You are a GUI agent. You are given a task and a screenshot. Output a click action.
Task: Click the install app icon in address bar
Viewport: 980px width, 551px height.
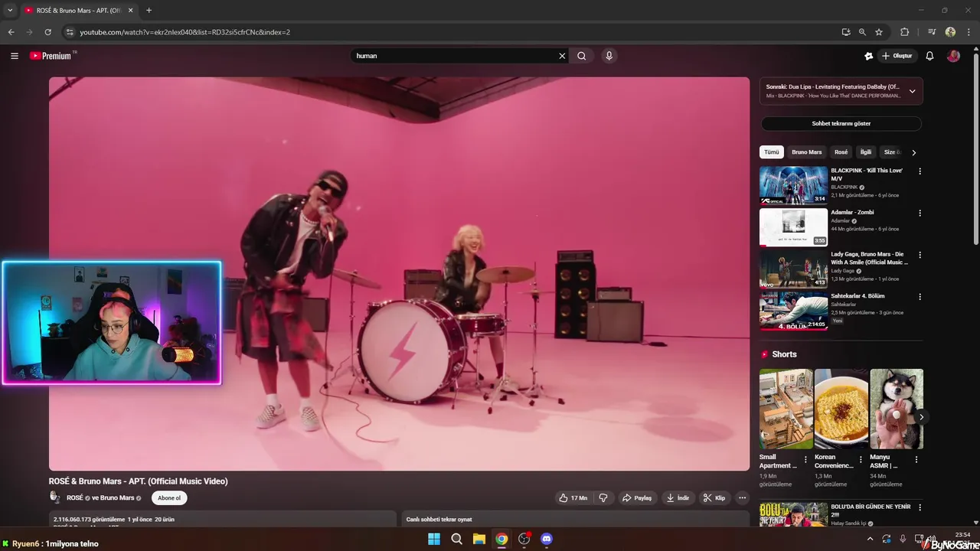click(x=845, y=32)
